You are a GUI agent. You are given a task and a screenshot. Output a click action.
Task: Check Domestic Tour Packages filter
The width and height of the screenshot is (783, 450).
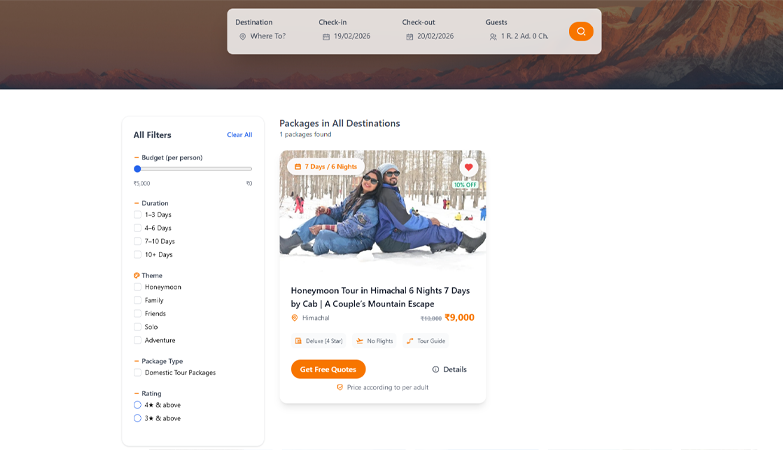[138, 373]
